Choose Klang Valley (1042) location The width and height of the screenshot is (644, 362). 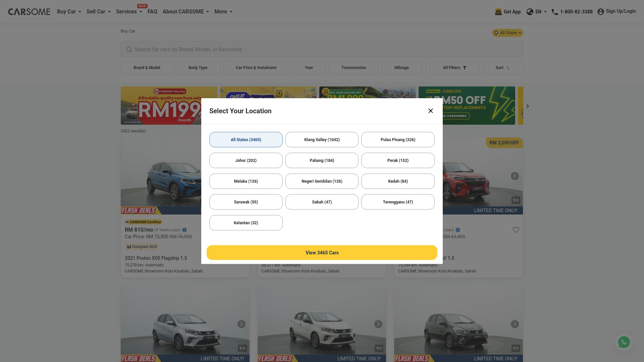coord(322,139)
